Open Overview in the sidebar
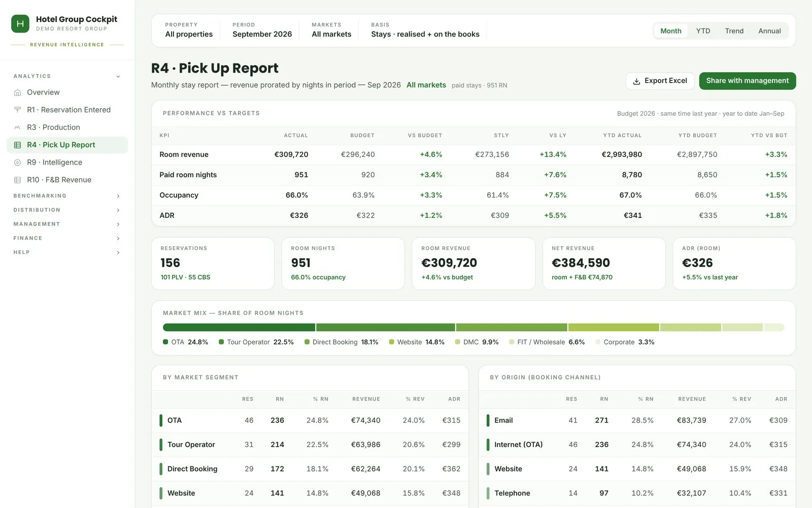The image size is (812, 508). tap(67, 92)
